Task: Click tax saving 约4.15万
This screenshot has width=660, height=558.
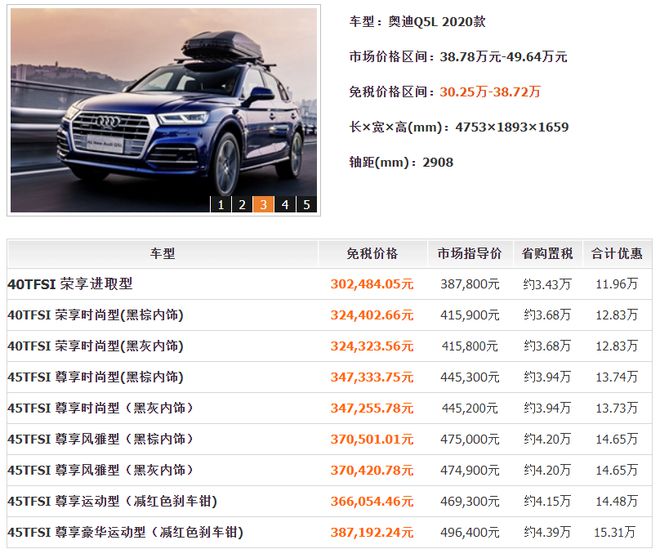Action: pos(547,501)
